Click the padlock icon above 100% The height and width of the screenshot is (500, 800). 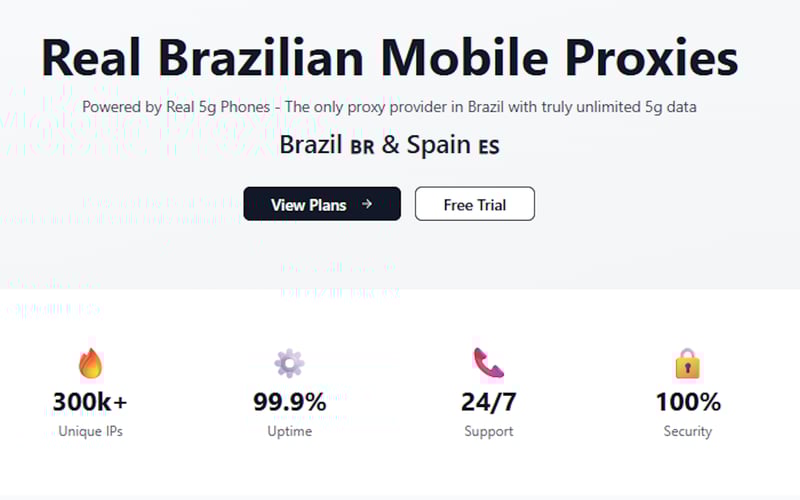687,363
